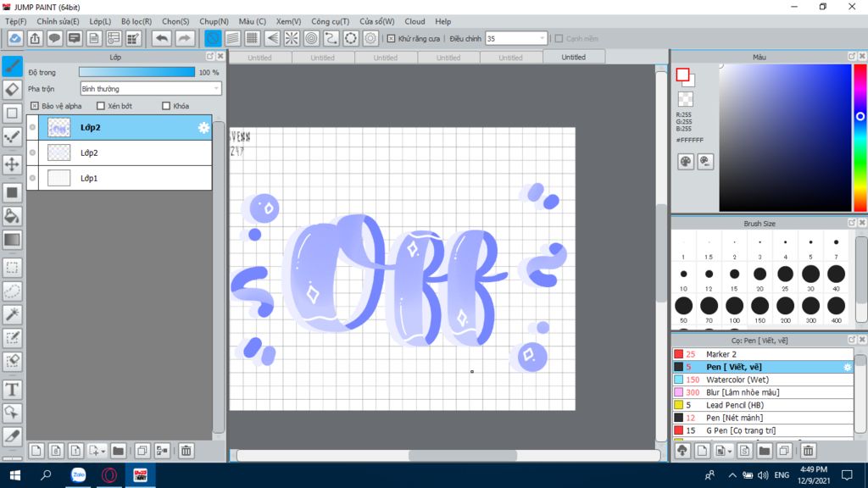
Task: Toggle visibility of the unselected Lớp2 layer
Action: coord(33,152)
